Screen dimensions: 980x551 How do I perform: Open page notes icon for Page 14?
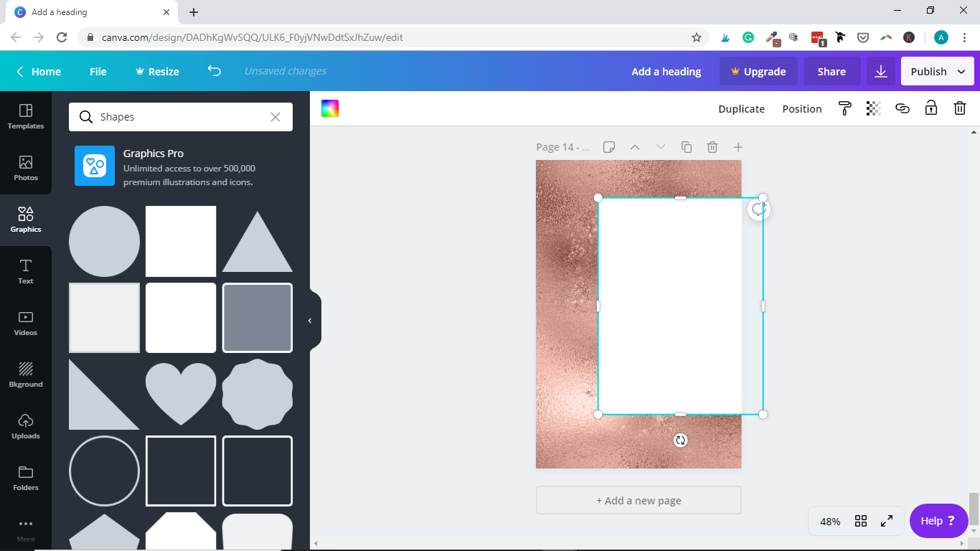point(609,147)
